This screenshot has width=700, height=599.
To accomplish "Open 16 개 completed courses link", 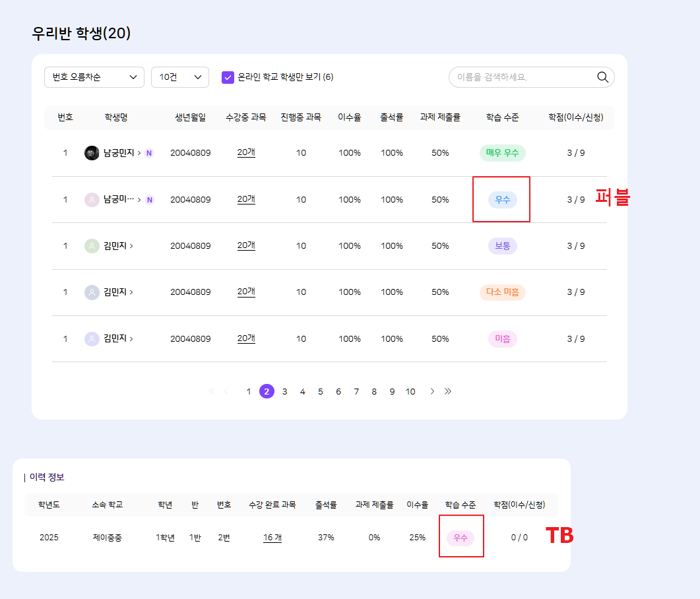I will pyautogui.click(x=272, y=538).
